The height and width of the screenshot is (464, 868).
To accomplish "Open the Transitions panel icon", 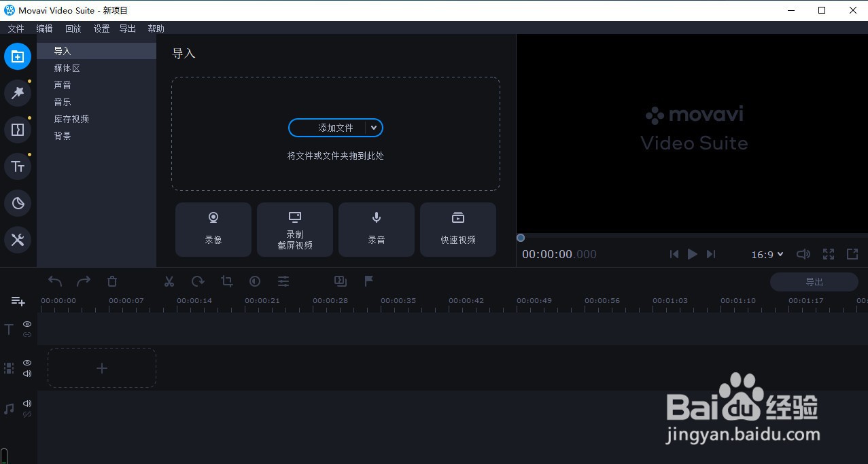I will click(18, 130).
